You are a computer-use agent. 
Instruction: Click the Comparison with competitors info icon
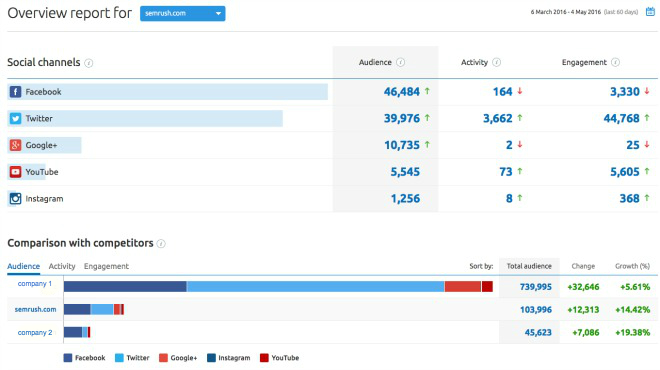(161, 244)
